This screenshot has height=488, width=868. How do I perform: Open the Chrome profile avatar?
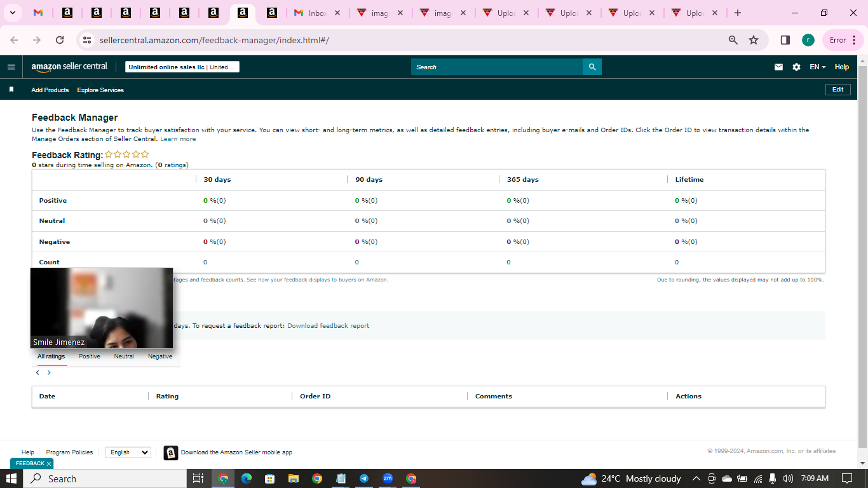(808, 40)
